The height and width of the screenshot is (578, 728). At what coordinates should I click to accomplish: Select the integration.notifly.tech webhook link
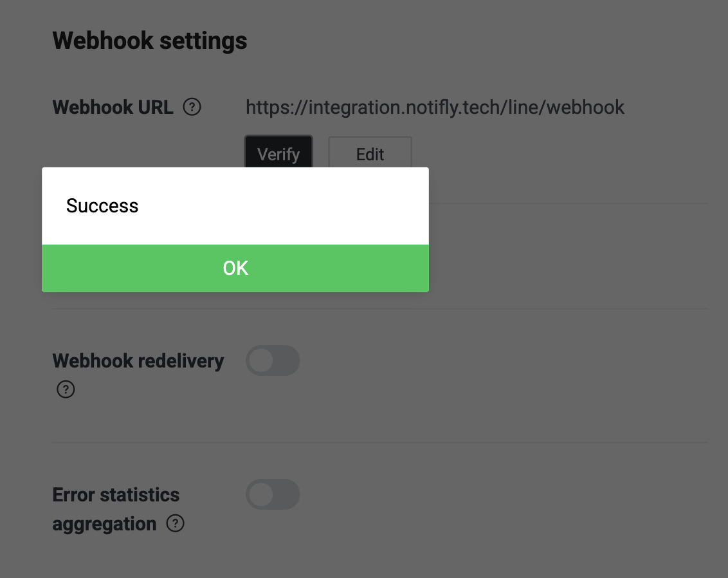(x=435, y=107)
